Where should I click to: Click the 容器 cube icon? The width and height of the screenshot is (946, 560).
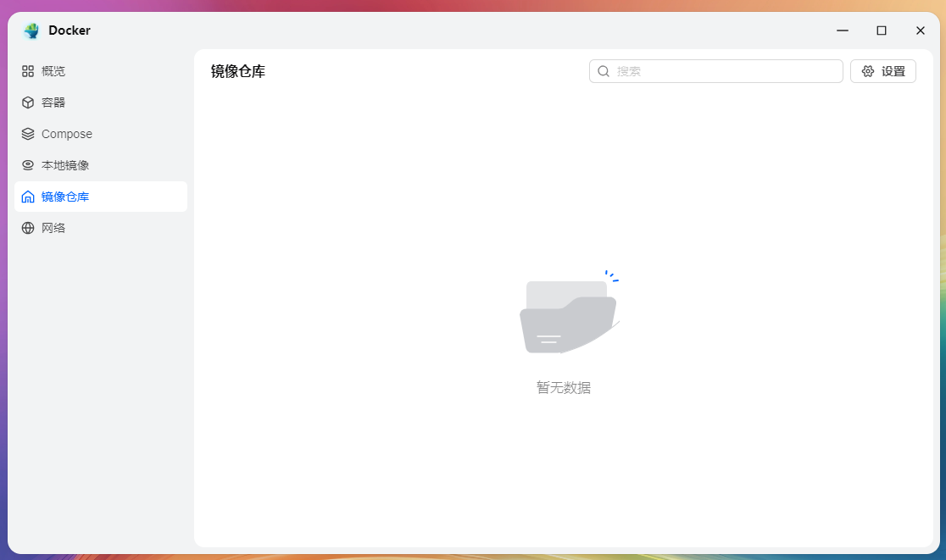click(x=28, y=103)
